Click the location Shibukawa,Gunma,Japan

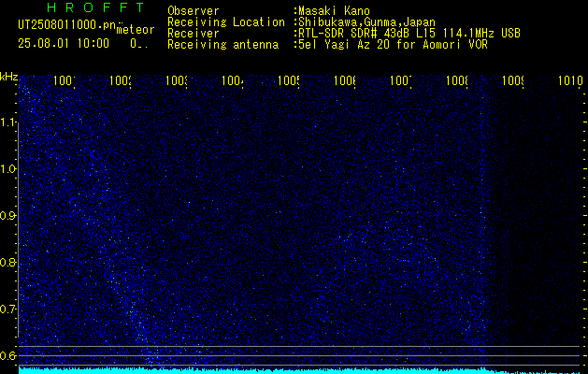[365, 22]
